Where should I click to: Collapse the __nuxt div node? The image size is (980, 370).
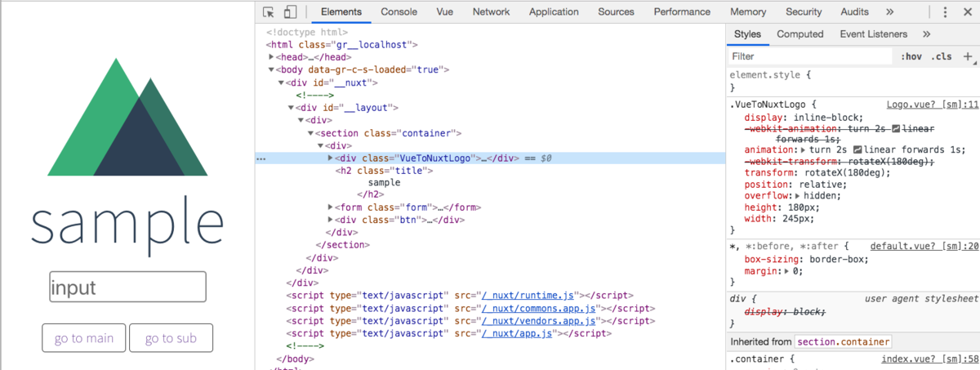click(282, 82)
